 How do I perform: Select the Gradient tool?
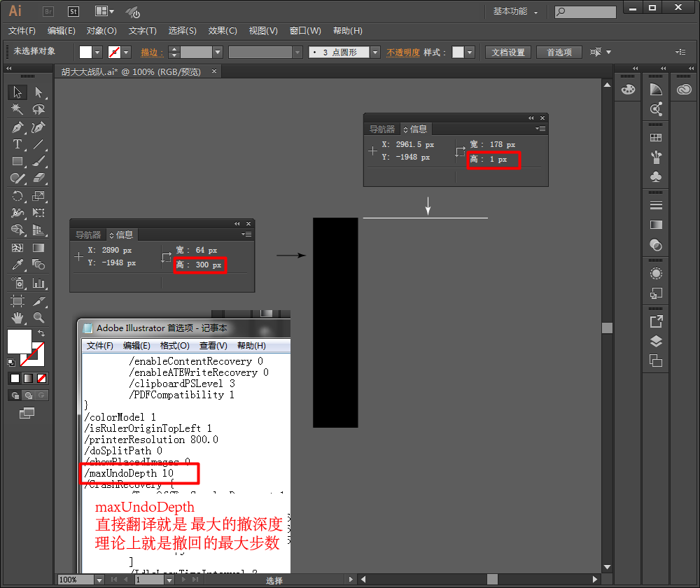[38, 248]
